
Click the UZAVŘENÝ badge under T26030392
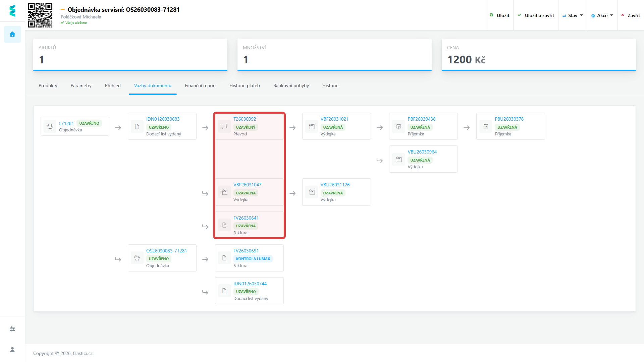pyautogui.click(x=246, y=127)
